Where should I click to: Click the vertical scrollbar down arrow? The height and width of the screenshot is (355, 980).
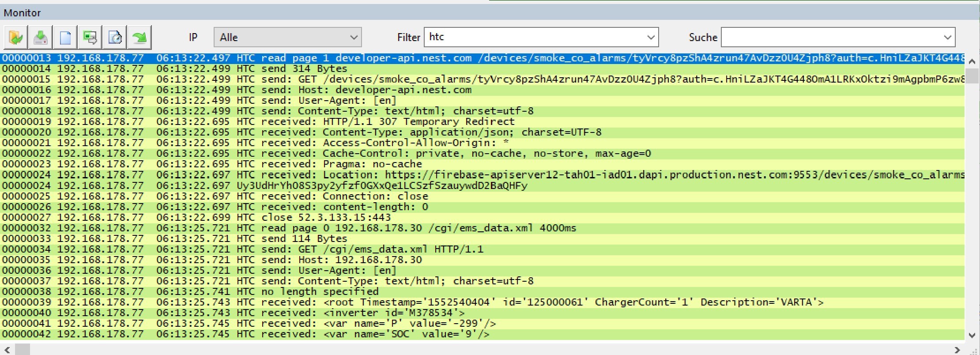(972, 335)
